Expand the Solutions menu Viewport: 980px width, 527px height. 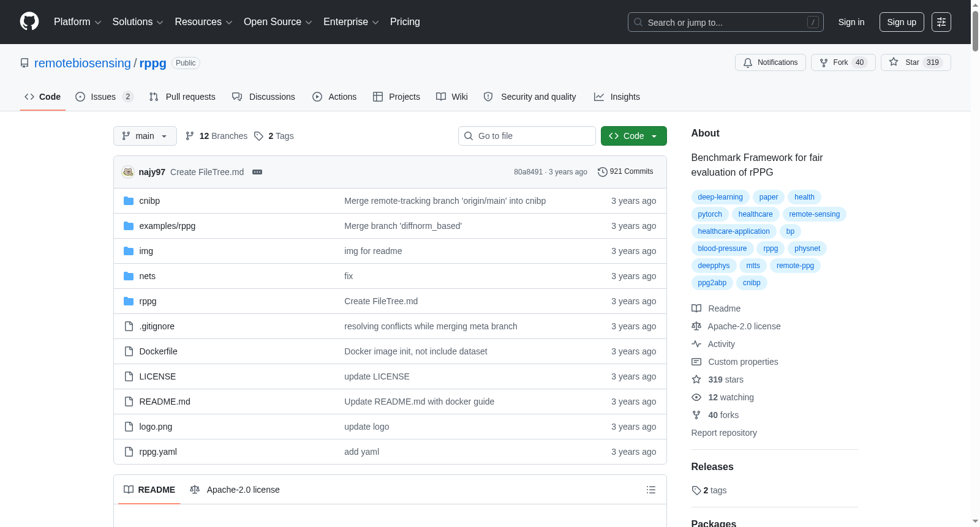138,22
